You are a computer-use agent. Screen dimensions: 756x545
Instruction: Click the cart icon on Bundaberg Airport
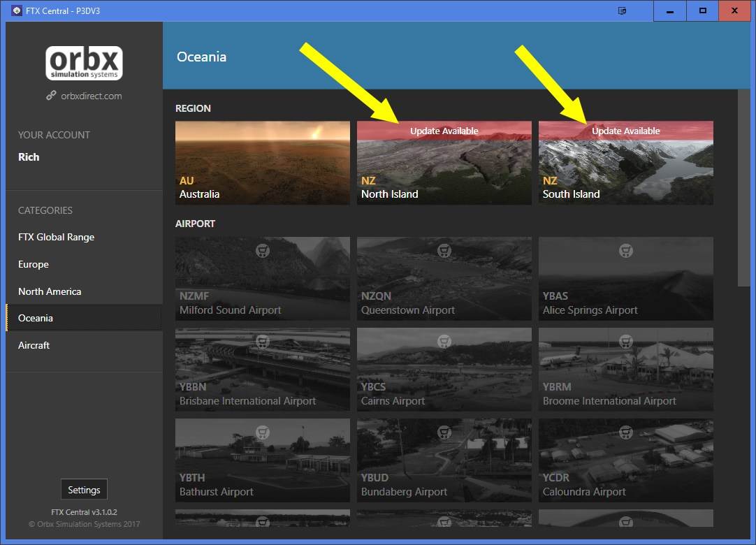pyautogui.click(x=444, y=432)
